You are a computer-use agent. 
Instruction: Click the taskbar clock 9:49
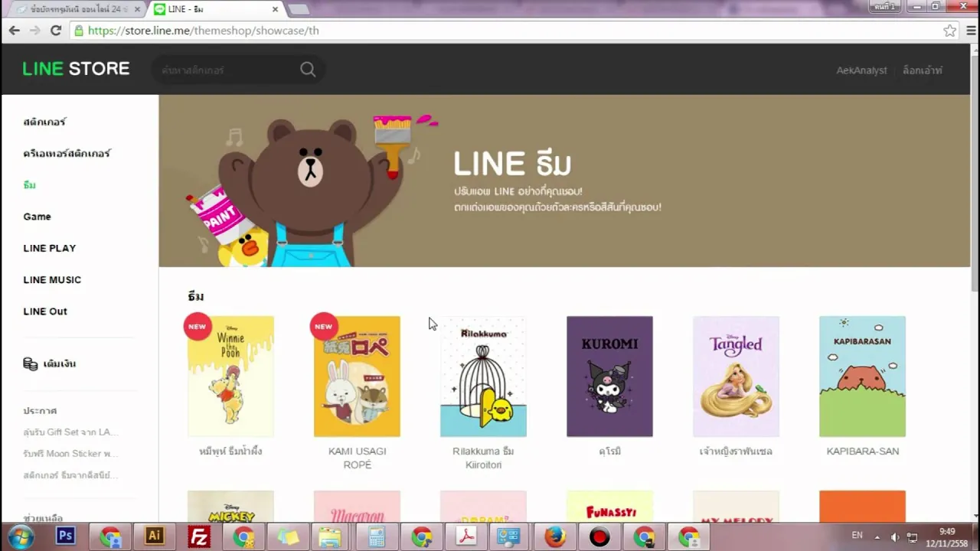[947, 531]
